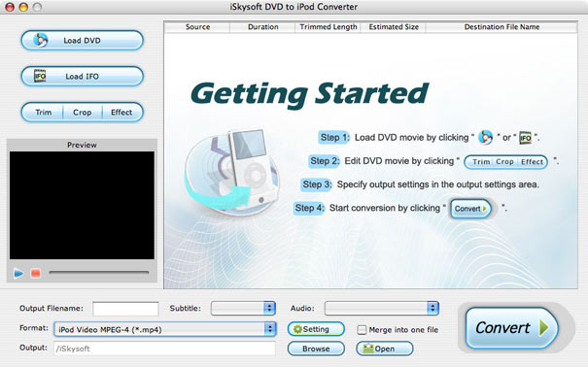The image size is (588, 367).
Task: Expand the Audio dropdown
Action: 381,308
